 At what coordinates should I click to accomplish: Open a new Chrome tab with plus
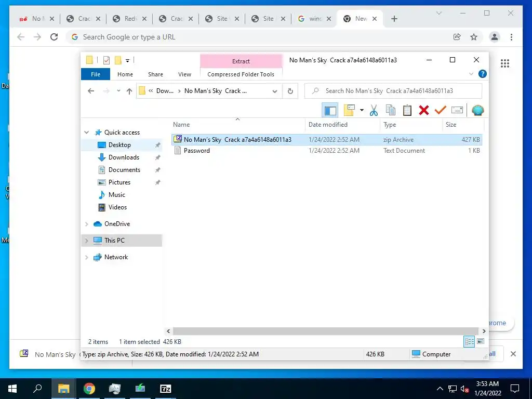[394, 19]
